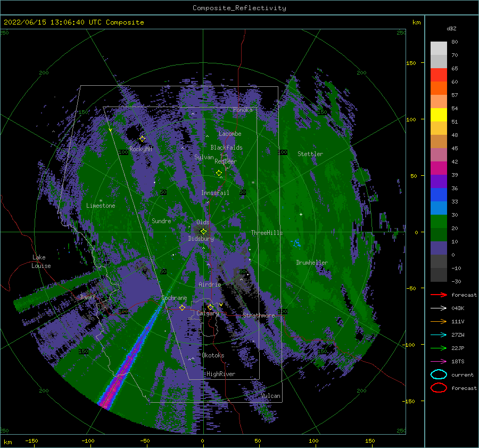This screenshot has height=448, width=479.
Task: Click the Vulcan label
Action: [271, 396]
